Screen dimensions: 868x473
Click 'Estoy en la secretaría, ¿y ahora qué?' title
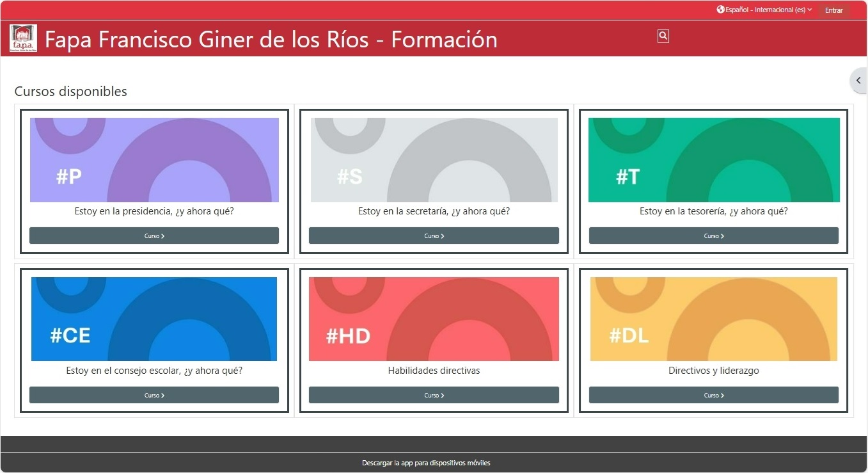(x=434, y=211)
